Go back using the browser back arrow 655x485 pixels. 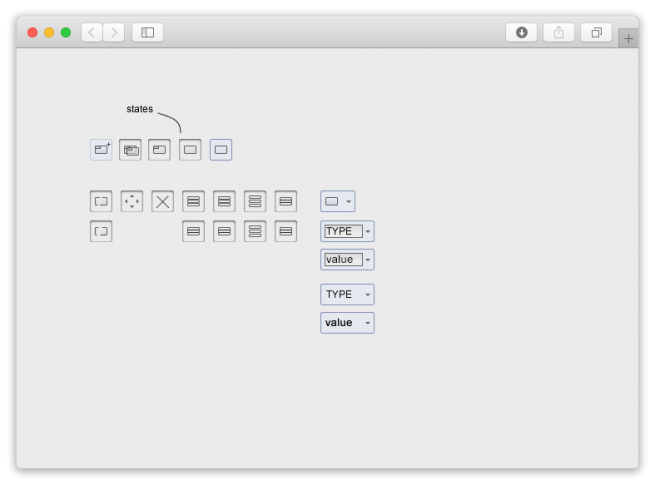(x=92, y=32)
